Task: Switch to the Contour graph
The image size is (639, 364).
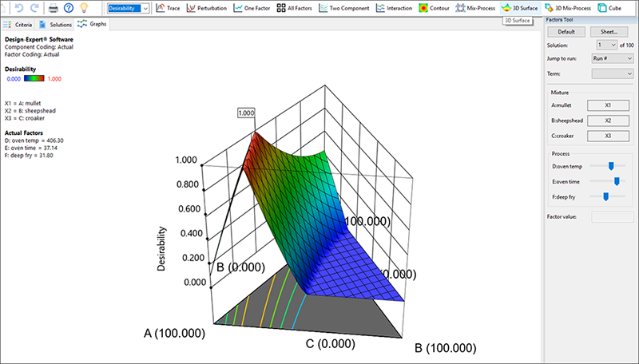Action: [x=427, y=8]
